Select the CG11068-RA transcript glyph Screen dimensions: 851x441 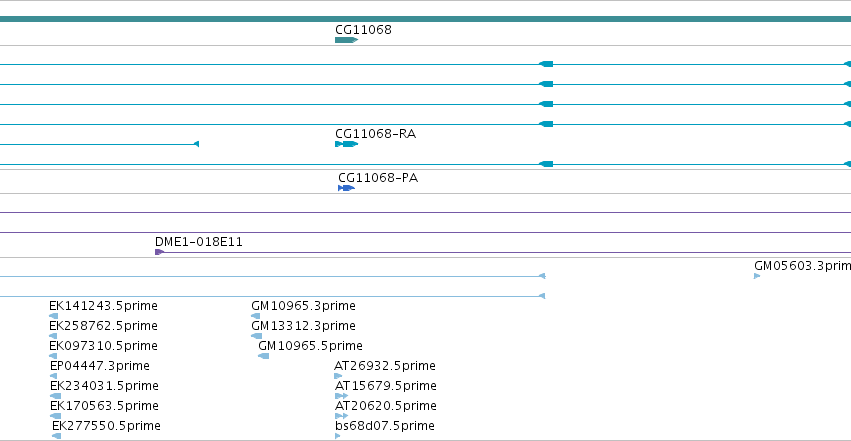[347, 144]
